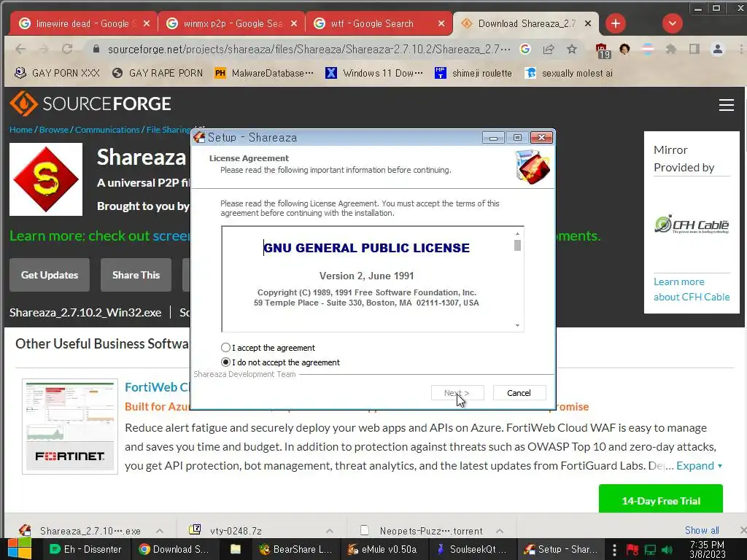Switch to eMule v0.50a taskbar window
Viewport: 747px width, 560px height.
click(x=382, y=549)
